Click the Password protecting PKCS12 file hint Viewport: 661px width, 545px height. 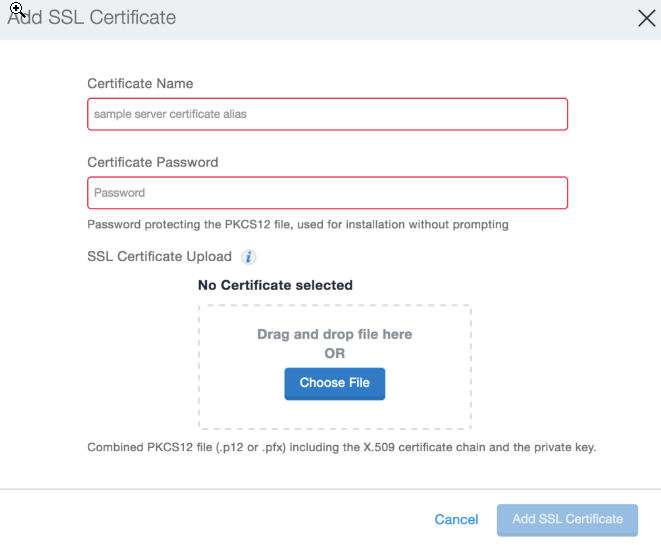(298, 225)
